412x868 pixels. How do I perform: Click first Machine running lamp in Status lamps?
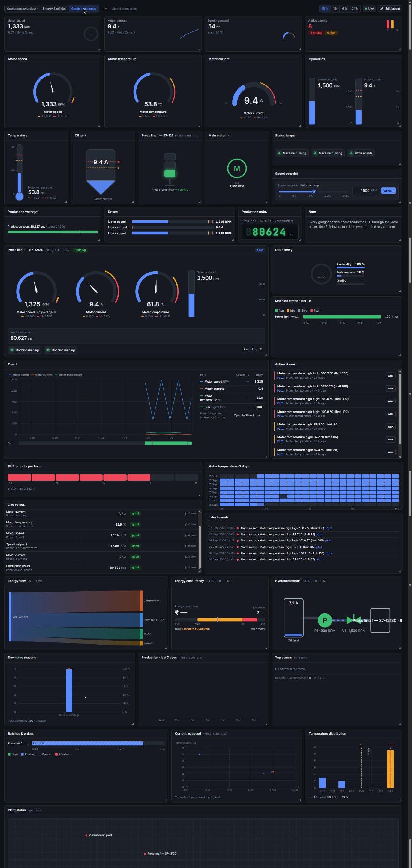[x=292, y=153]
